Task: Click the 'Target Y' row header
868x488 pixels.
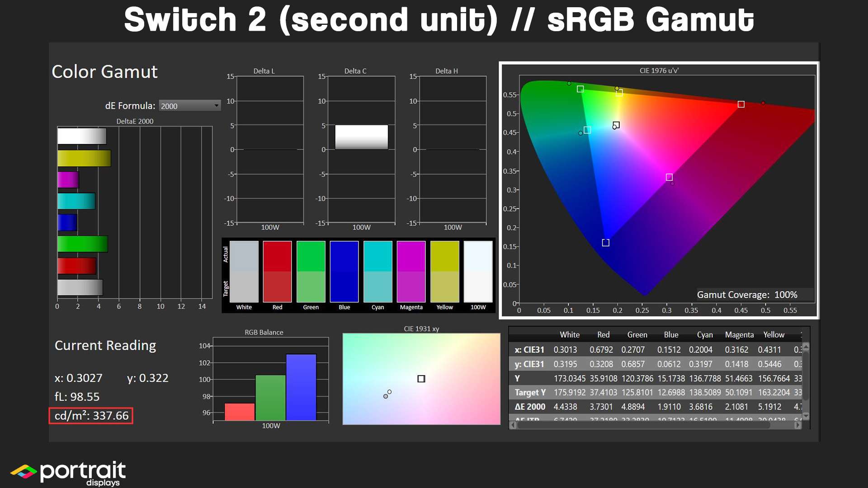Action: (530, 393)
